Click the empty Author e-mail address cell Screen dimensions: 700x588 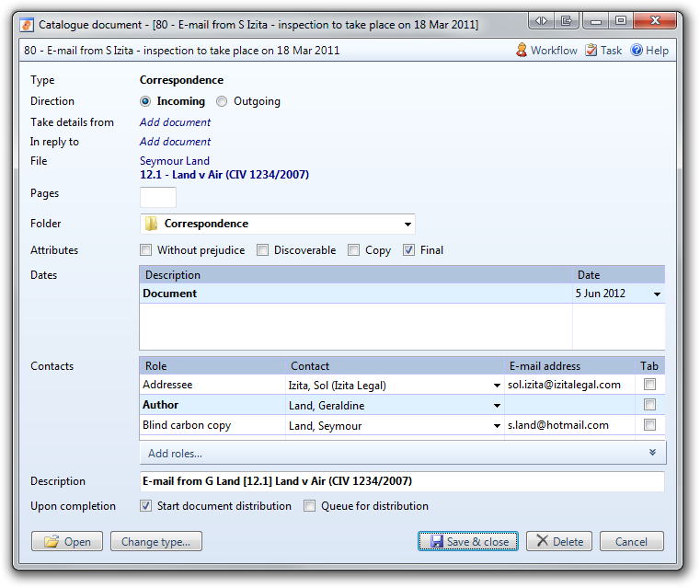click(x=569, y=405)
